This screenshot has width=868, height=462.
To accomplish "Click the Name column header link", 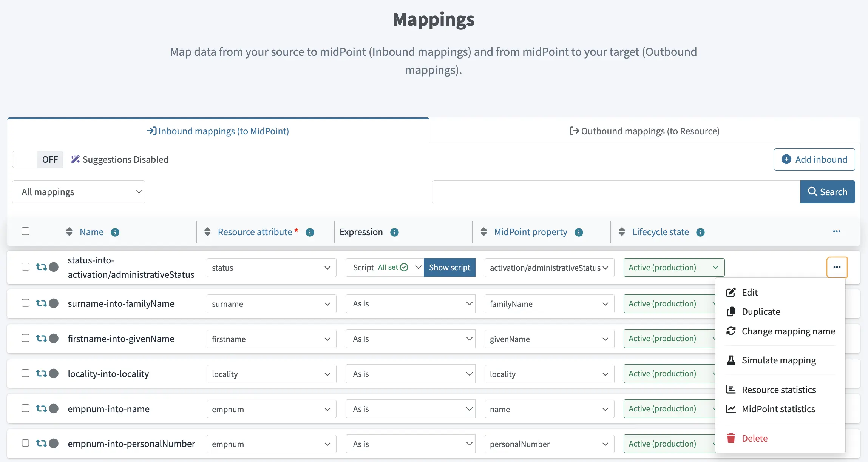I will pyautogui.click(x=92, y=232).
